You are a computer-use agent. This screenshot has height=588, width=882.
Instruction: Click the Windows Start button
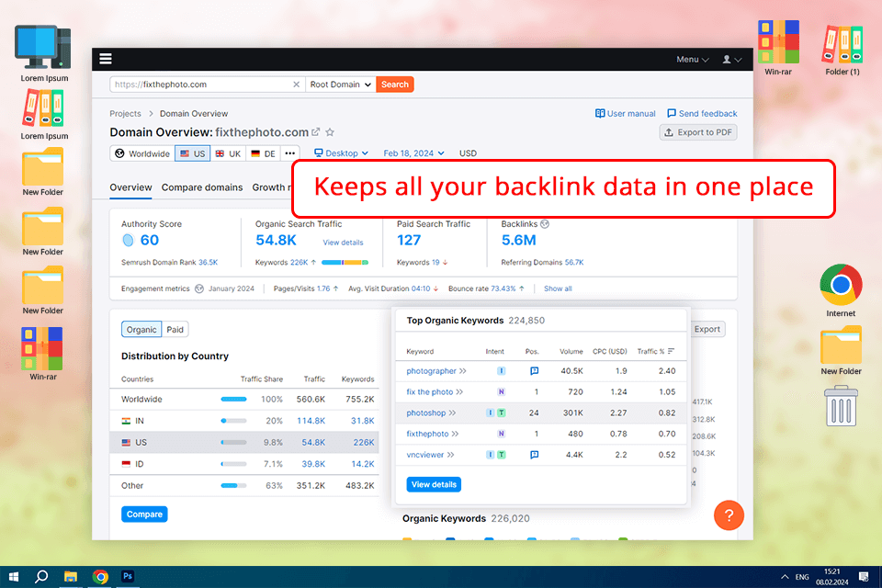pos(14,577)
